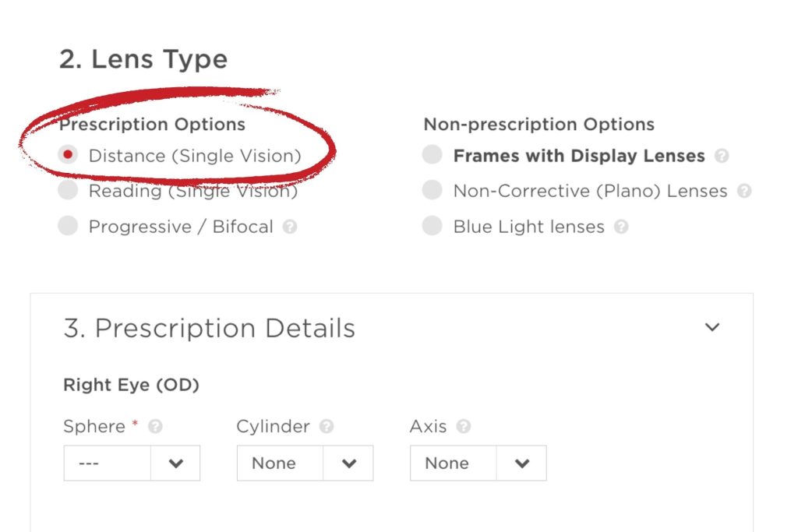Click help icon next to Frames with Display Lenses
This screenshot has width=798, height=532.
pos(723,156)
